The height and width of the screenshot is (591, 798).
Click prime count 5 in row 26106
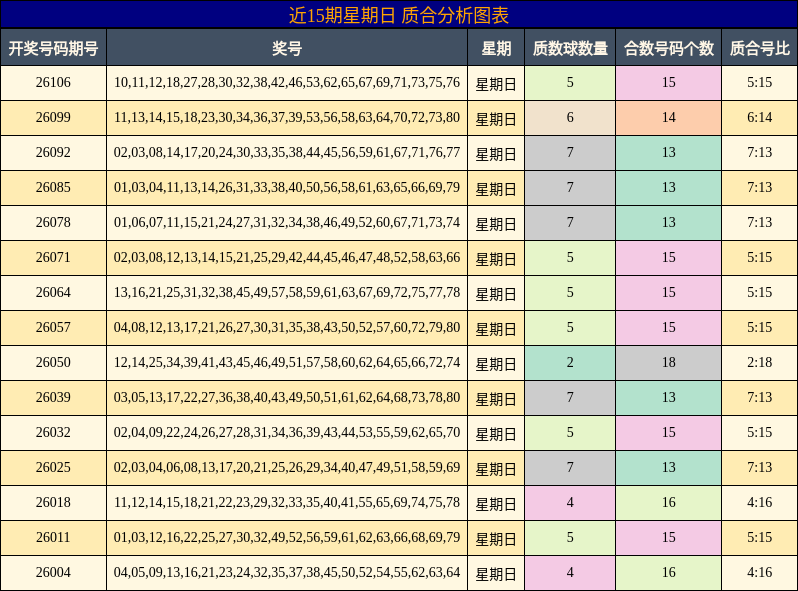coord(570,82)
